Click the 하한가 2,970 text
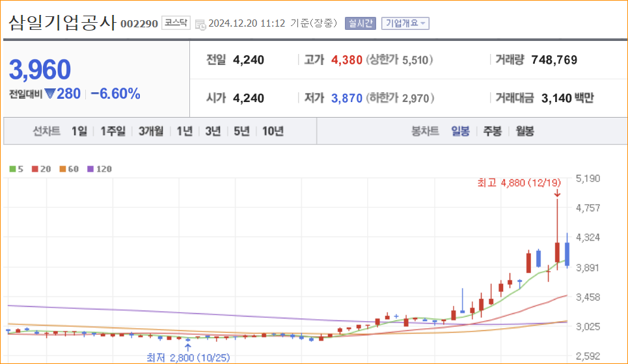Image resolution: width=628 pixels, height=364 pixels. [400, 98]
